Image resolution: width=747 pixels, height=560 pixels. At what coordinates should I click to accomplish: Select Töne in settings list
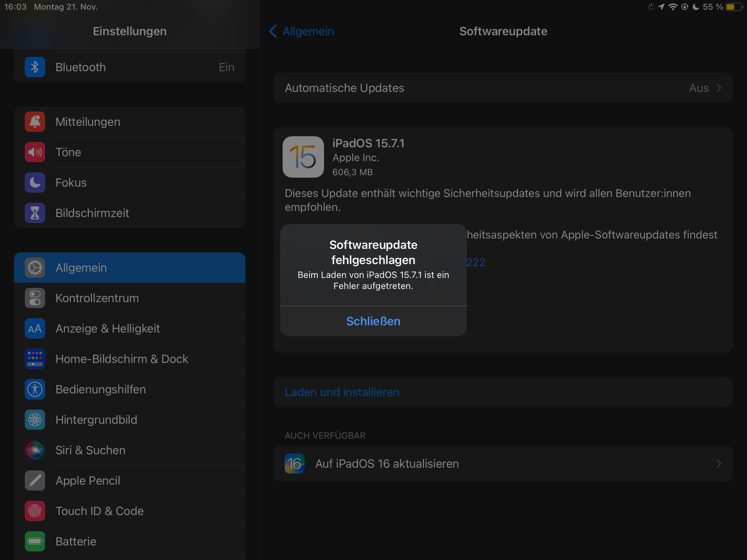[x=130, y=152]
